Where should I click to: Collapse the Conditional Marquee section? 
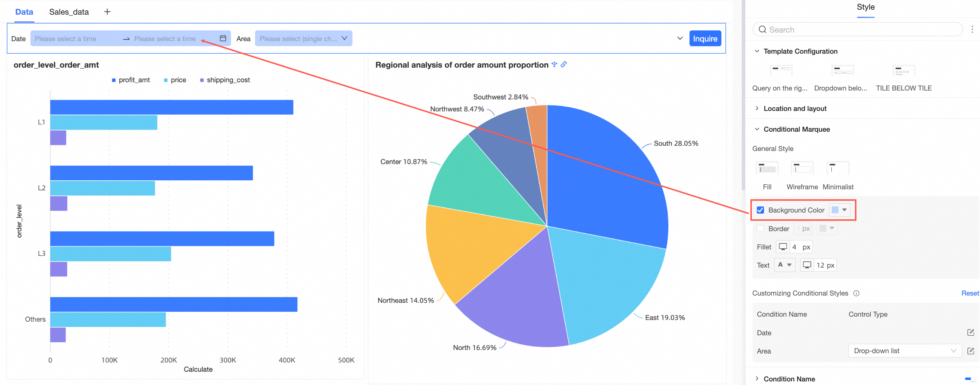(x=757, y=129)
